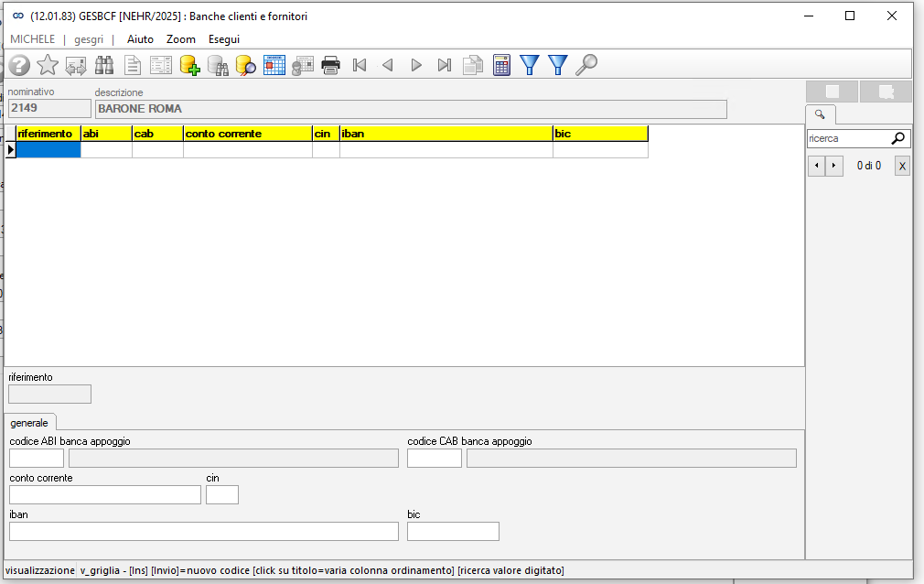Image resolution: width=924 pixels, height=584 pixels.
Task: Jump to last record arrow
Action: (x=445, y=65)
